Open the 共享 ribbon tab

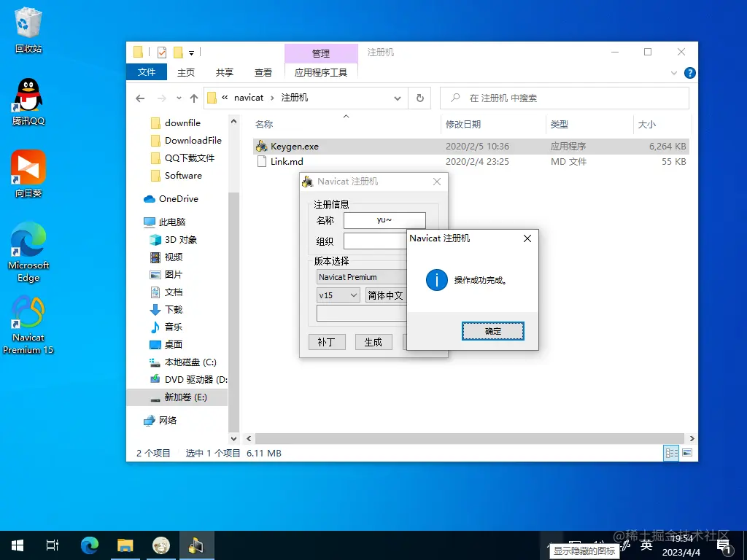(x=225, y=72)
